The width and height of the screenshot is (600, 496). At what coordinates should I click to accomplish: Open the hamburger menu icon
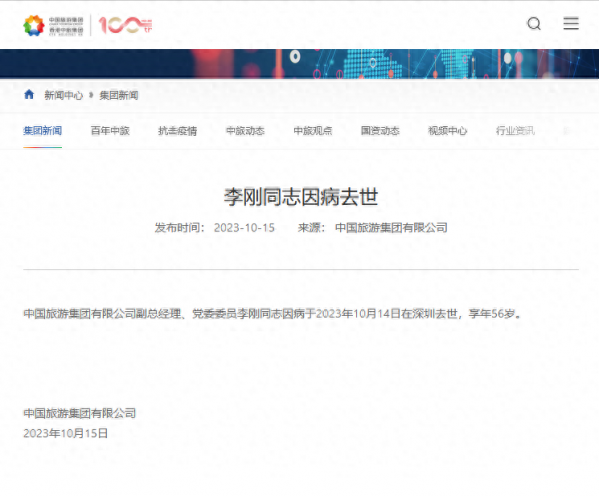point(571,24)
